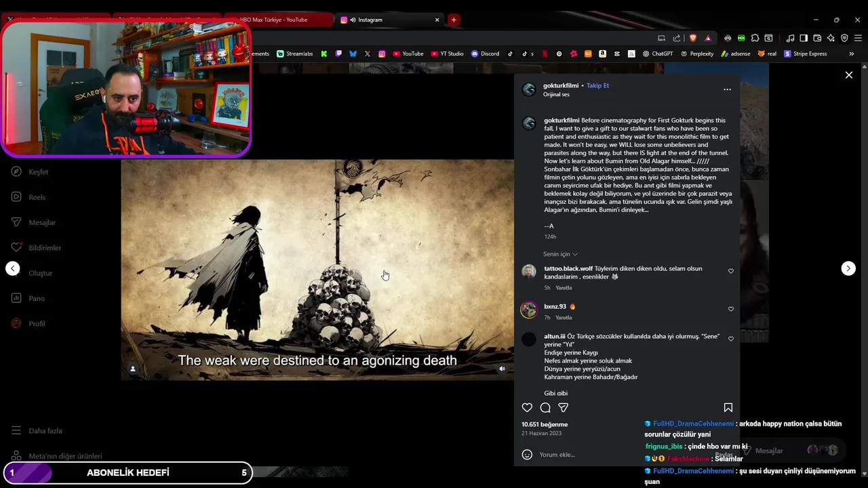Open Pano in Instagram sidebar
The width and height of the screenshot is (868, 488).
click(28, 298)
